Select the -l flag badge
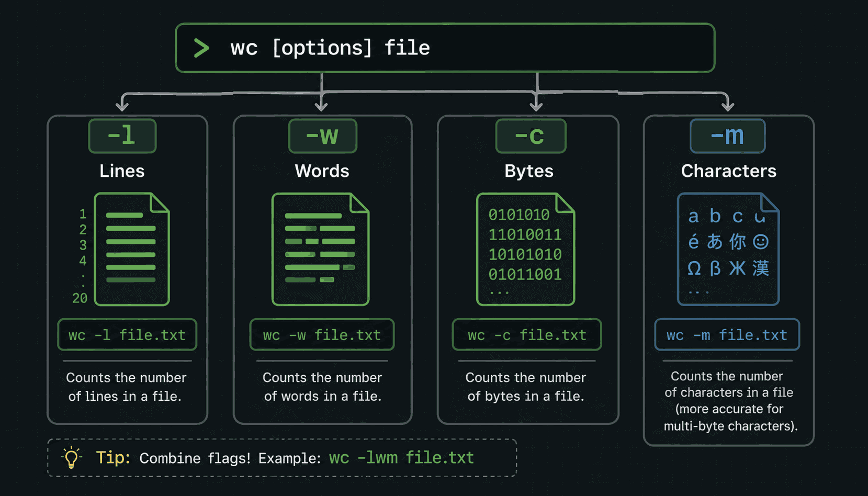Image resolution: width=868 pixels, height=496 pixels. pos(122,136)
